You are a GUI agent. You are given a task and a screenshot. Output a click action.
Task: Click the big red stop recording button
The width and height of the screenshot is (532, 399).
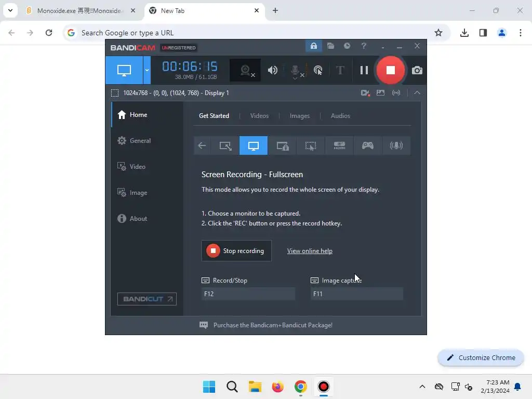[x=391, y=70]
